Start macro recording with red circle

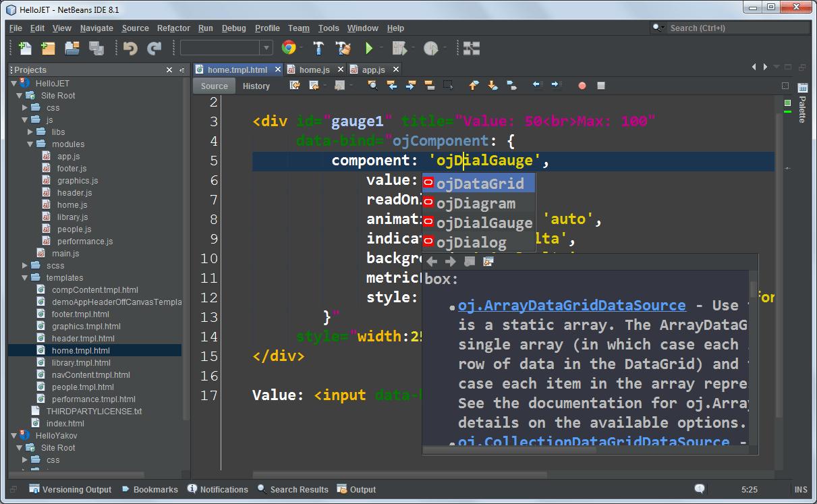[582, 86]
